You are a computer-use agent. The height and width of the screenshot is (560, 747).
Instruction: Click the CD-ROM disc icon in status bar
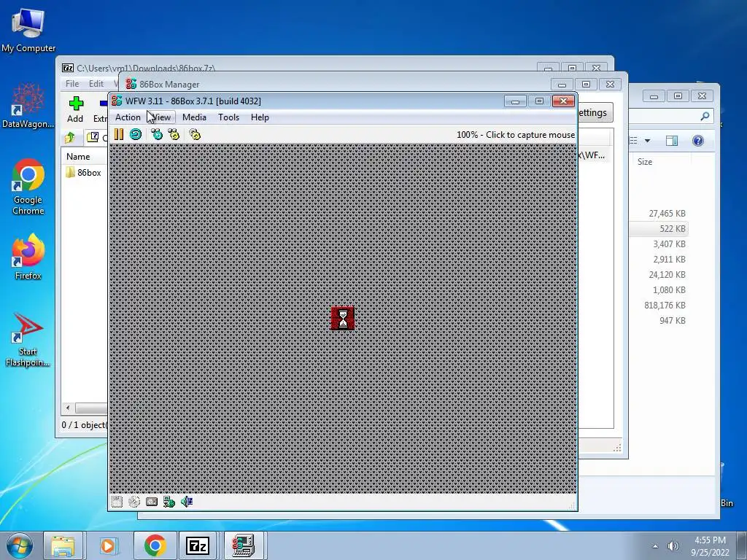[x=134, y=502]
